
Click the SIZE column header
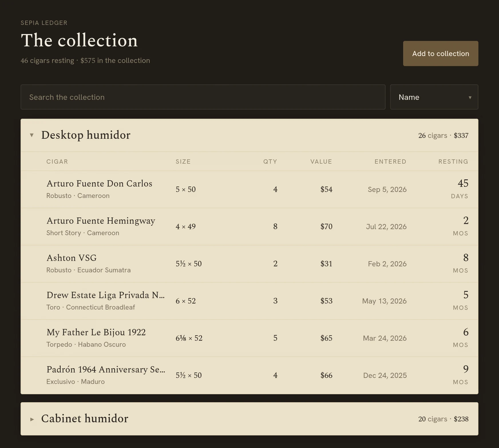183,162
